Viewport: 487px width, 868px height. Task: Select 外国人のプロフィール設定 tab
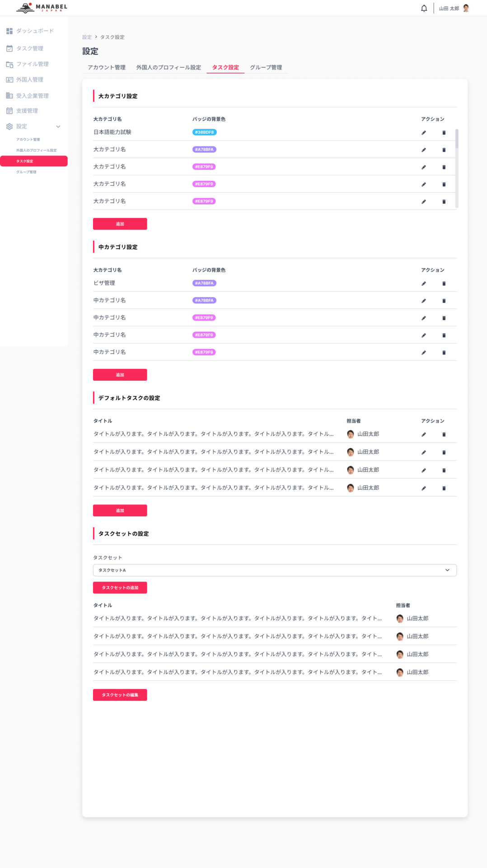(x=169, y=67)
